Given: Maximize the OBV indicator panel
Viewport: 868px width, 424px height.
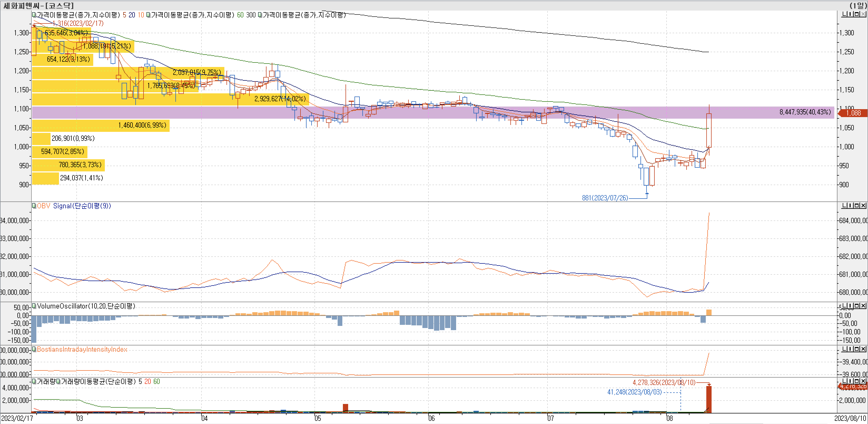Looking at the screenshot, I should [857, 206].
